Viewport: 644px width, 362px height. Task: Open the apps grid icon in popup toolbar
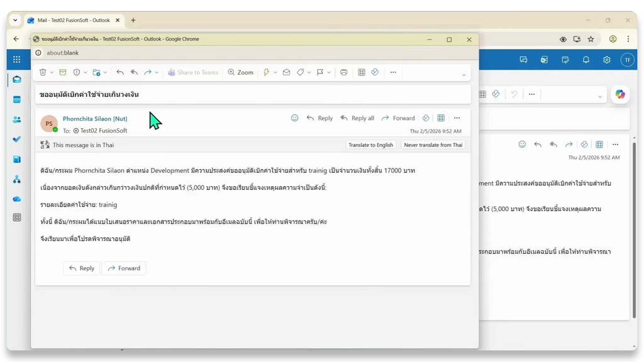click(x=362, y=72)
